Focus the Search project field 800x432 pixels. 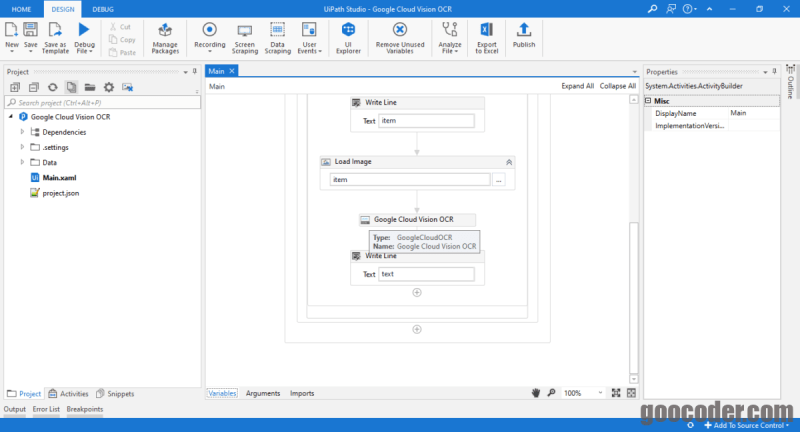(103, 103)
